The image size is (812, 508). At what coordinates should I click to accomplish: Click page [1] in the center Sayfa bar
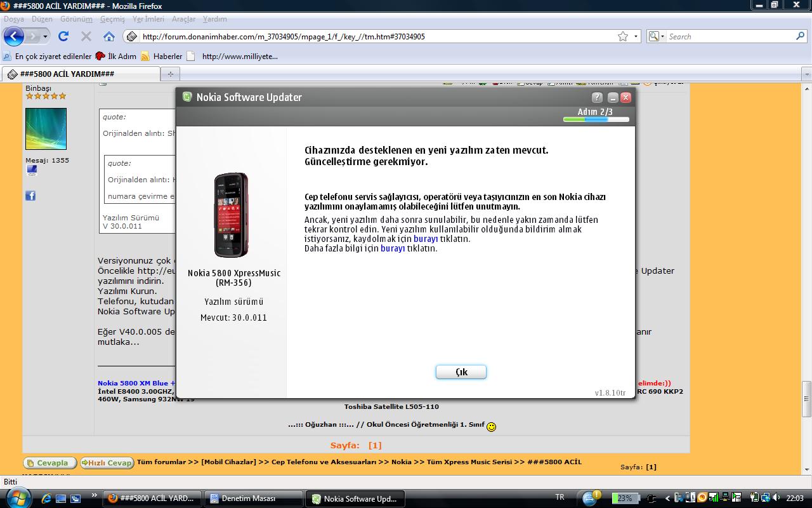click(x=375, y=445)
